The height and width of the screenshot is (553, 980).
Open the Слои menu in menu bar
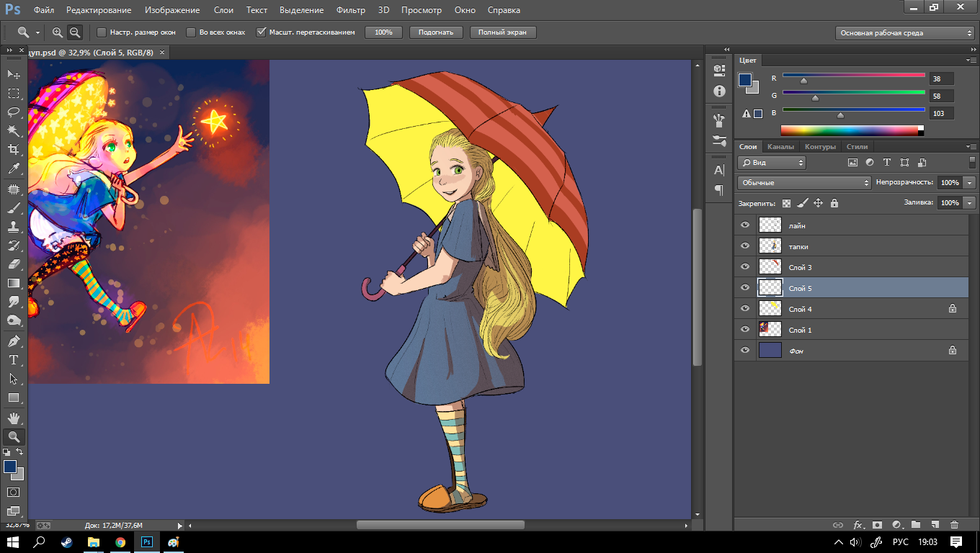(223, 10)
